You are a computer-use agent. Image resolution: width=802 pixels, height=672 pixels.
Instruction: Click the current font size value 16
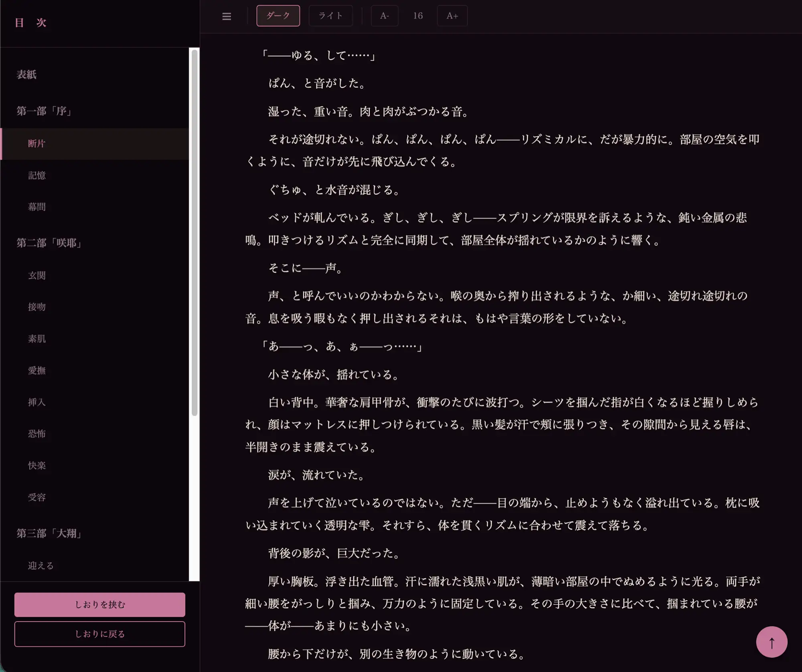418,16
